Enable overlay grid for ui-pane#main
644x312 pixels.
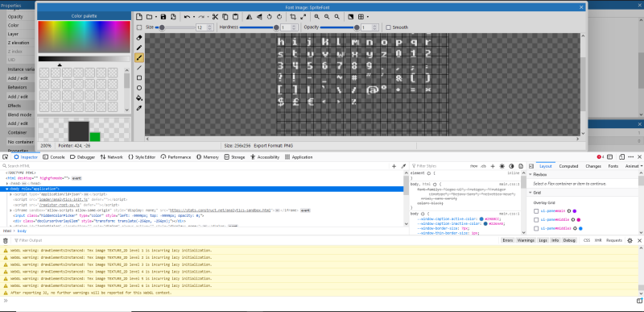tap(536, 211)
